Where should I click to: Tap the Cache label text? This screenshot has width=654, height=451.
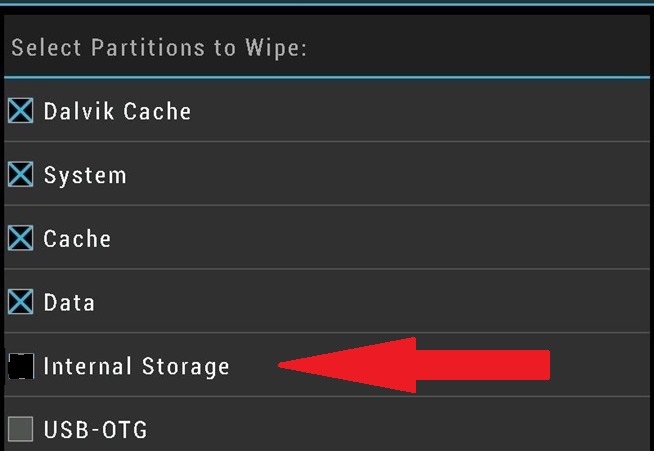(77, 239)
